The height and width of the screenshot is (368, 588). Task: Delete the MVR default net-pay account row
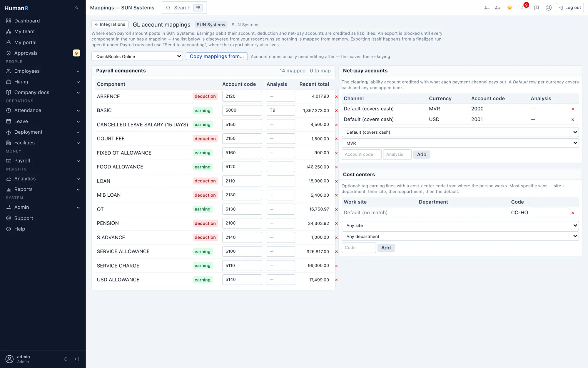point(573,109)
